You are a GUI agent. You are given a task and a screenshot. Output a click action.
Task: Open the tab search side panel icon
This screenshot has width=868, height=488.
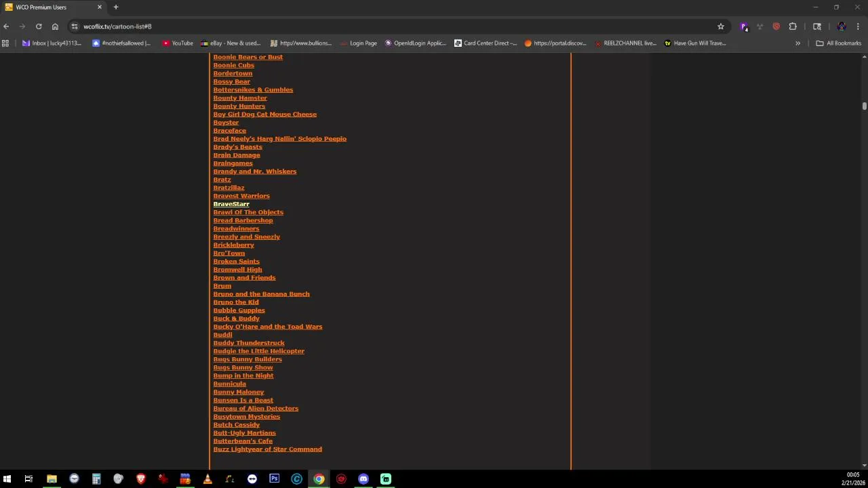coord(817,26)
